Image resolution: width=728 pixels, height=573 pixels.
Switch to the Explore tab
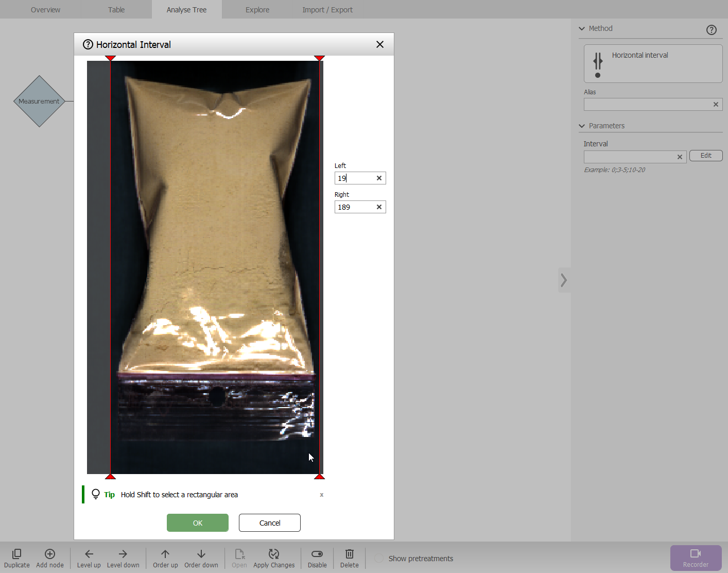257,10
